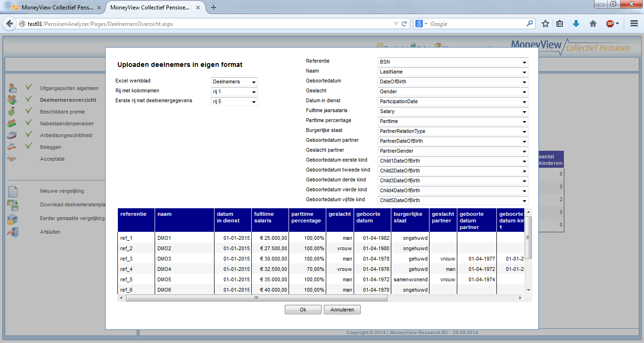Click the Nieuwe vergelijking document icon
Image resolution: width=644 pixels, height=343 pixels.
click(13, 191)
